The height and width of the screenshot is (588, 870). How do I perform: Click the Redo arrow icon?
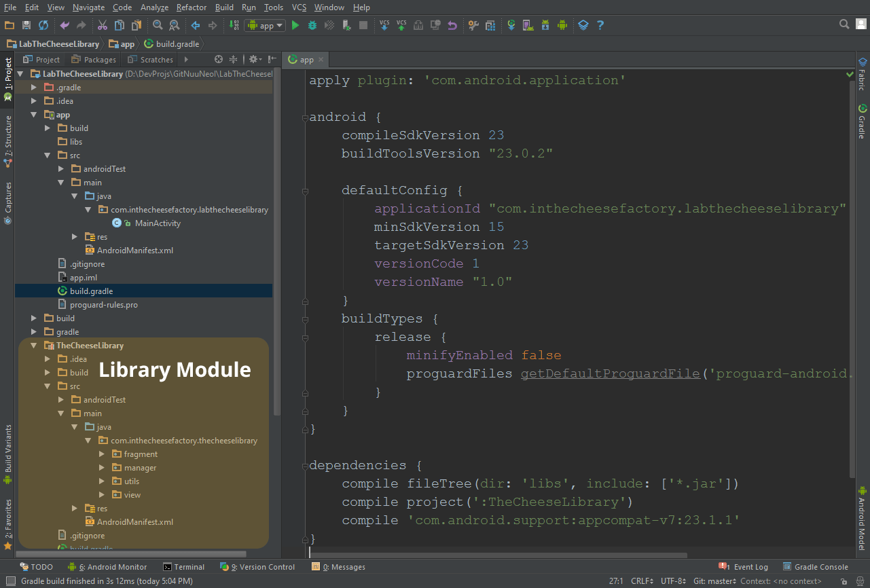(x=81, y=25)
